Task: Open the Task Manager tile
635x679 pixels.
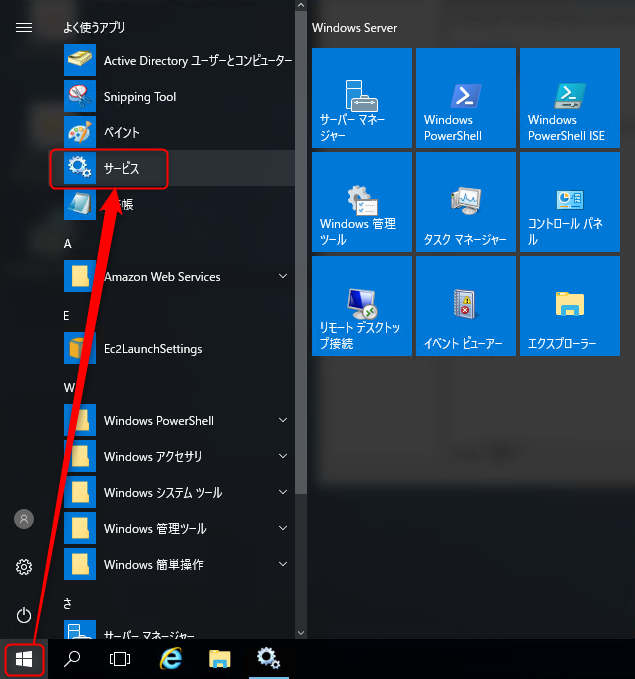Action: coord(466,202)
